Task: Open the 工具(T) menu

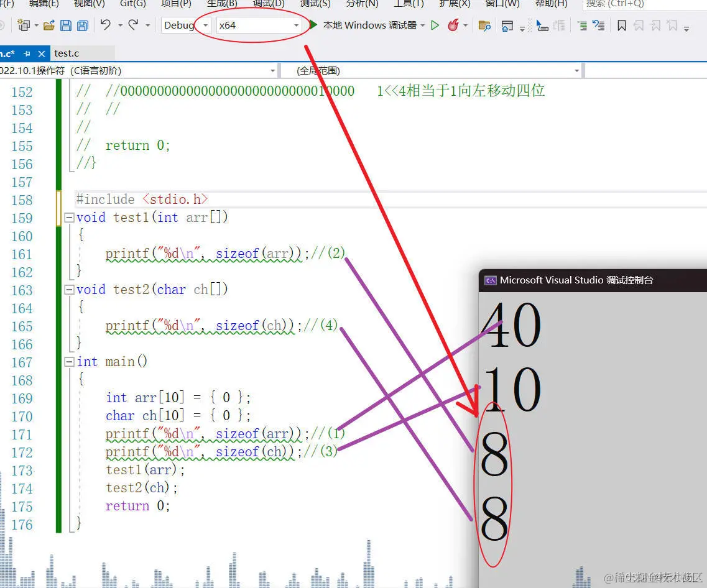Action: pyautogui.click(x=409, y=4)
